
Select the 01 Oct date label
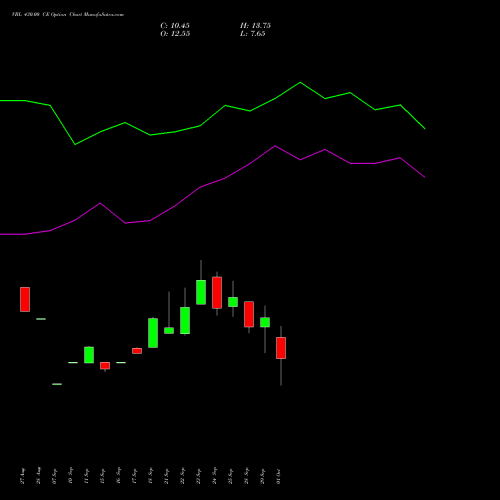point(279,476)
